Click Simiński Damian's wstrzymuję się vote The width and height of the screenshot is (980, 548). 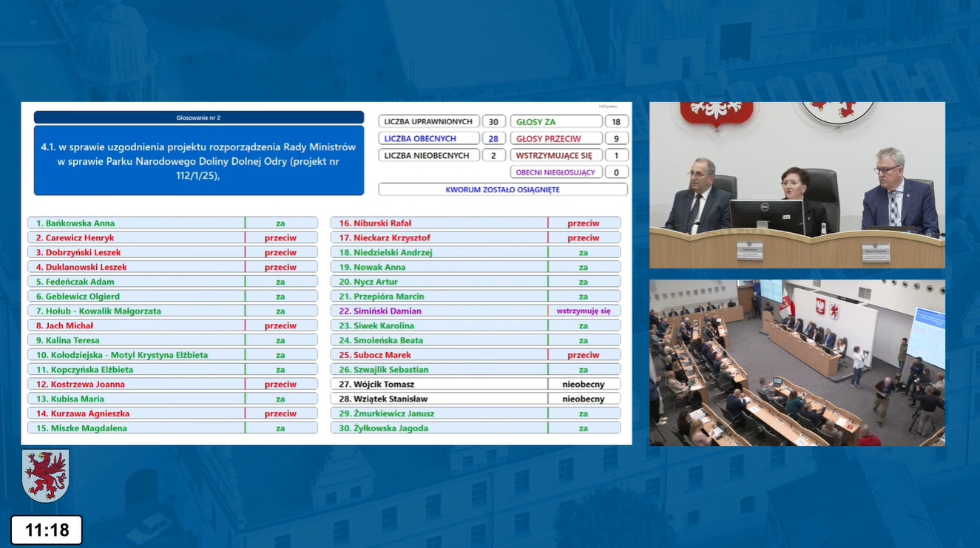coord(584,311)
